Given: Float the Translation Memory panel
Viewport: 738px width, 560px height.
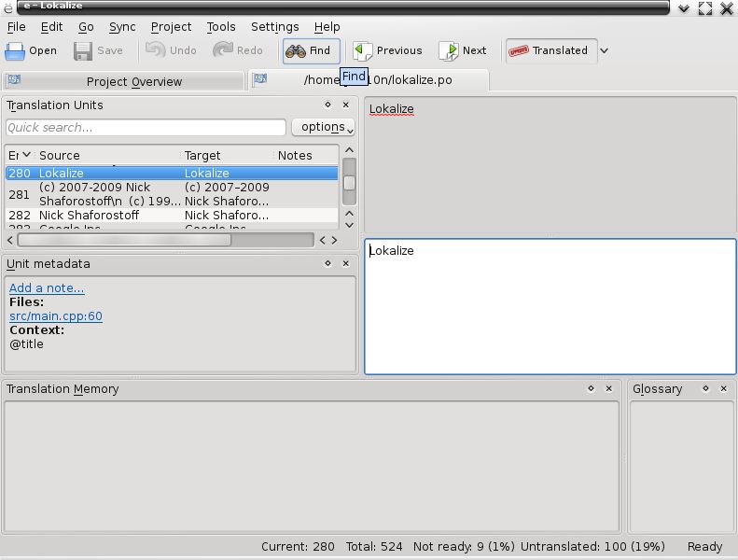Looking at the screenshot, I should pos(591,388).
